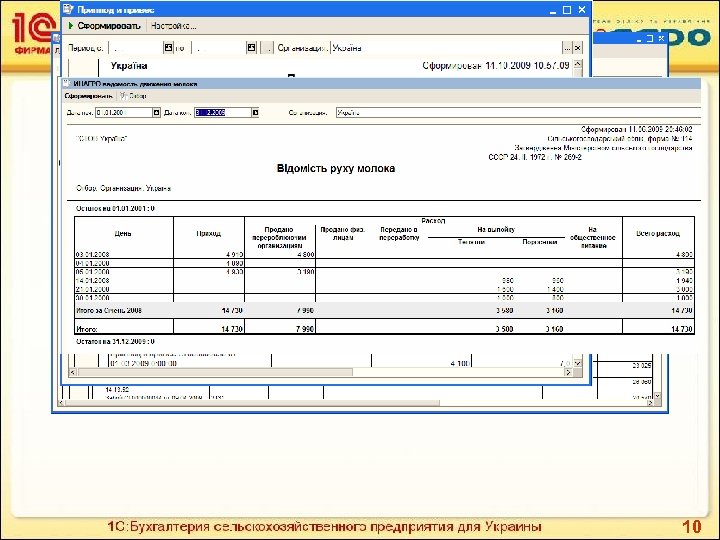Click the Итого: row label

(x=87, y=329)
